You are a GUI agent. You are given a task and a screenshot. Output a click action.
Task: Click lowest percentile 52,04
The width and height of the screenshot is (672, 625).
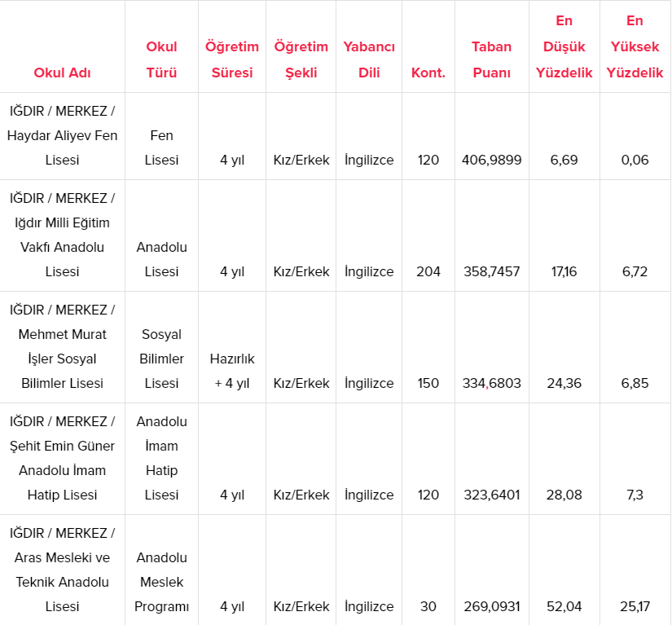tap(564, 606)
